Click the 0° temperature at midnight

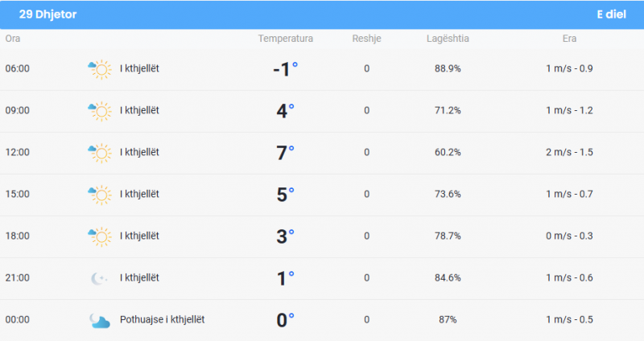tap(286, 320)
